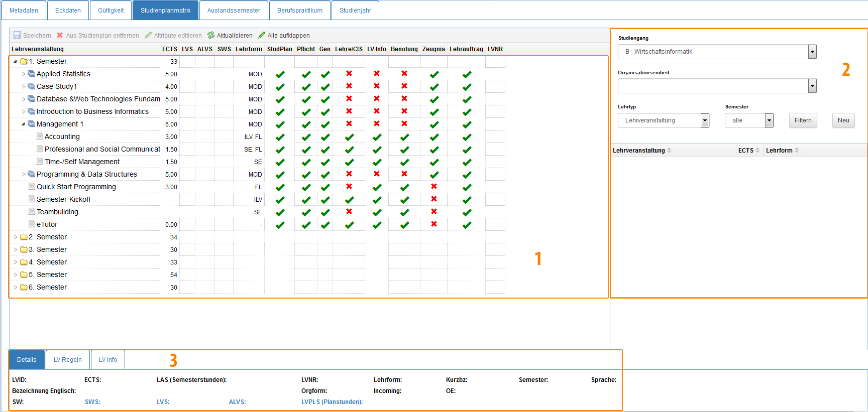
Task: Open the LV Regeln tab
Action: pyautogui.click(x=68, y=360)
